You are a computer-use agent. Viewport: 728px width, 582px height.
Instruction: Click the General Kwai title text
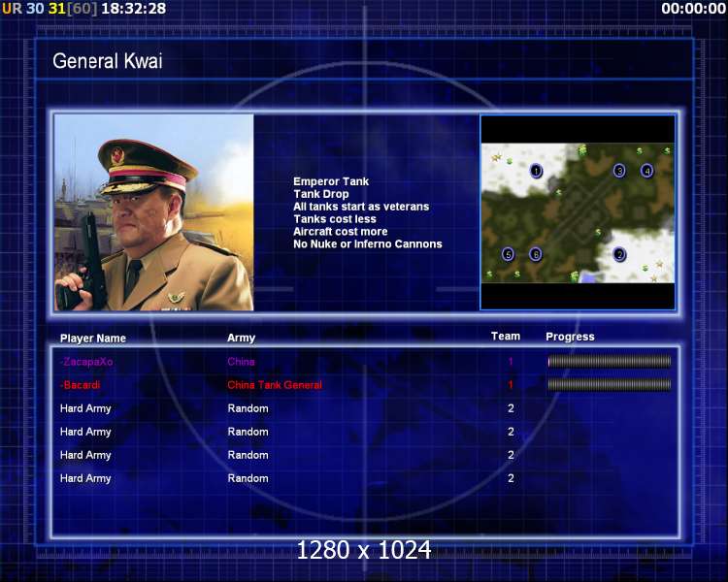(107, 61)
